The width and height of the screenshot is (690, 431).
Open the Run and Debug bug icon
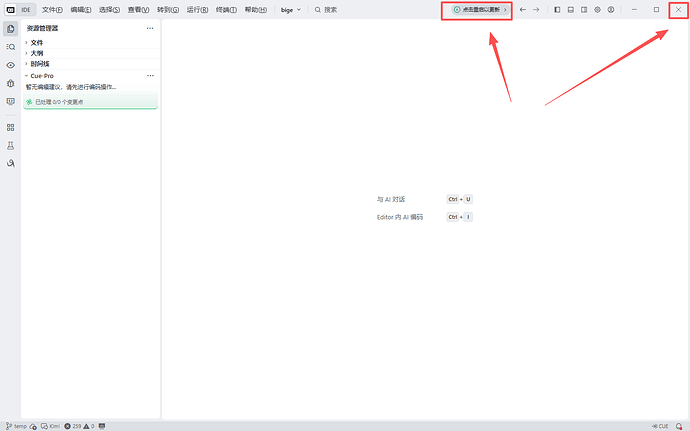click(x=11, y=83)
